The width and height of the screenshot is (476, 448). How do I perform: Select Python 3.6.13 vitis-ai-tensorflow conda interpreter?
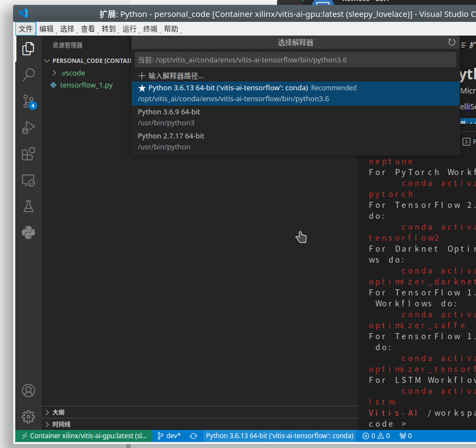(296, 94)
